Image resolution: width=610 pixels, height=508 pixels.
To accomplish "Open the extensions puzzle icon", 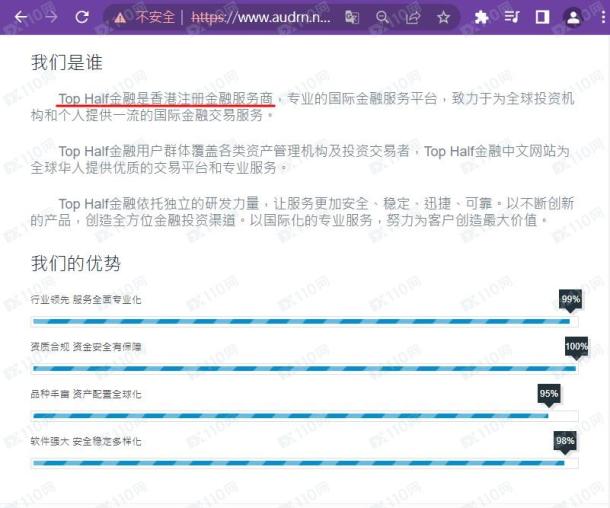I will pyautogui.click(x=481, y=17).
